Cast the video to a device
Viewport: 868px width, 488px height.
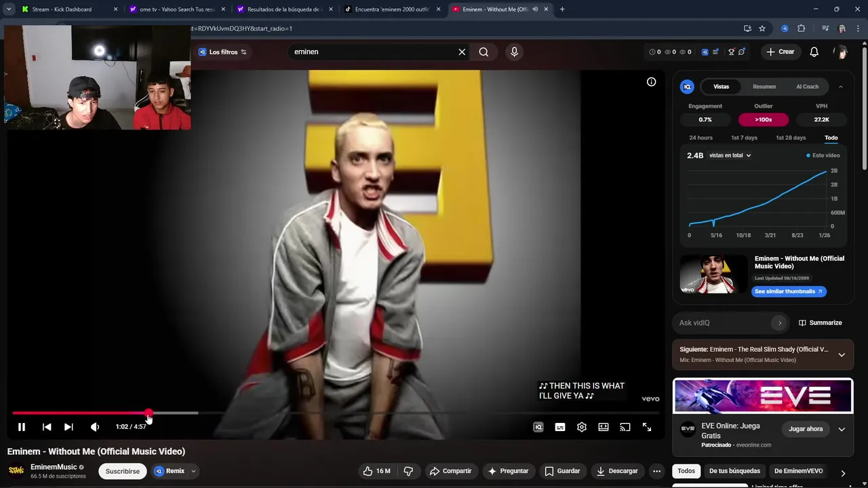click(x=625, y=427)
